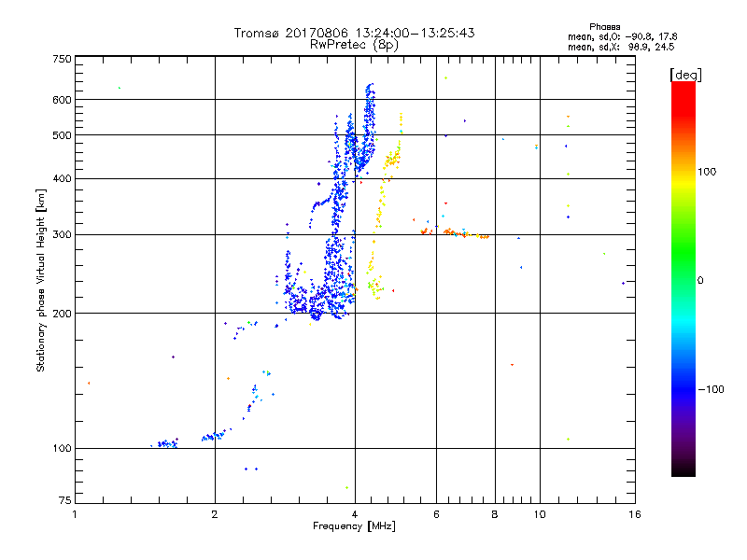Click the colorbar tick label '0'
The image size is (747, 560).
(x=700, y=281)
